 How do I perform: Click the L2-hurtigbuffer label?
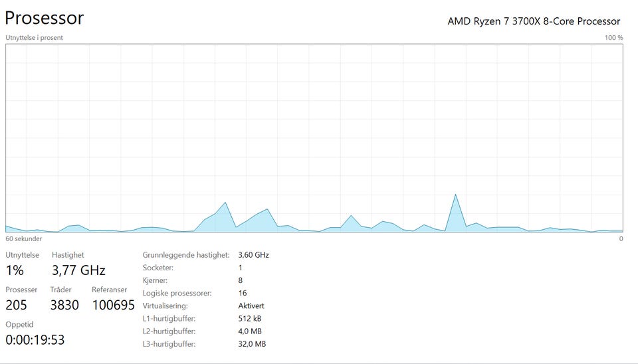click(169, 331)
